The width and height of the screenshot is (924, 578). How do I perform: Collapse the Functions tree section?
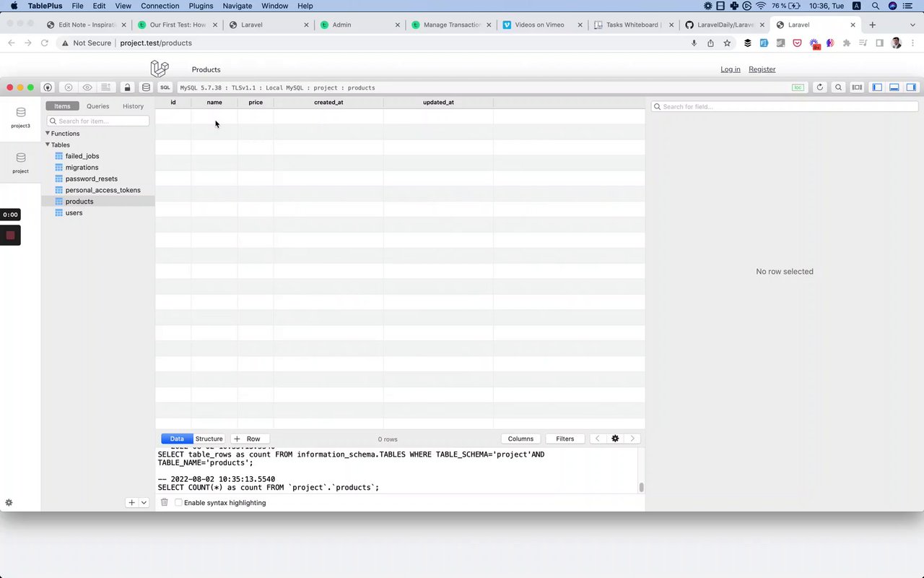[48, 133]
